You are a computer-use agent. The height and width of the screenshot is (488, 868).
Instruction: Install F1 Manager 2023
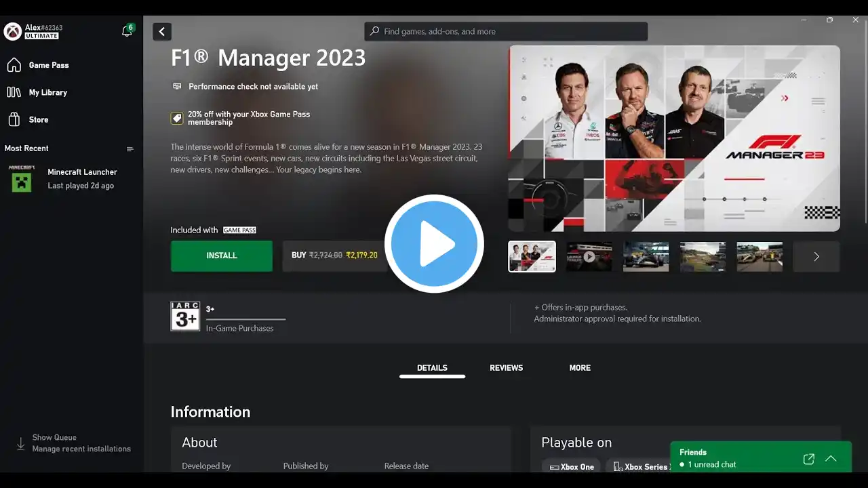click(222, 256)
